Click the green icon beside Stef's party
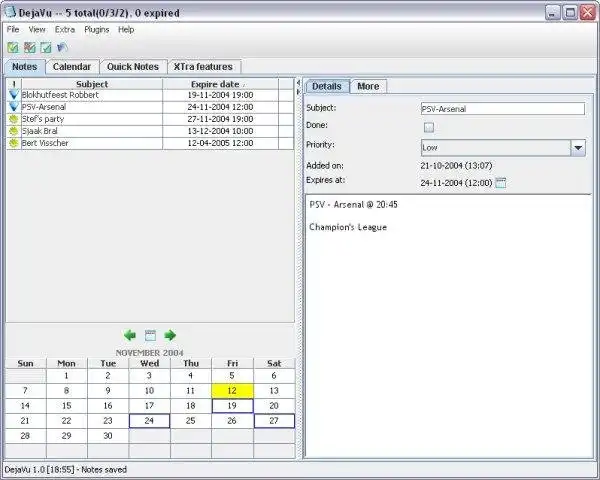The image size is (600, 480). click(x=14, y=119)
